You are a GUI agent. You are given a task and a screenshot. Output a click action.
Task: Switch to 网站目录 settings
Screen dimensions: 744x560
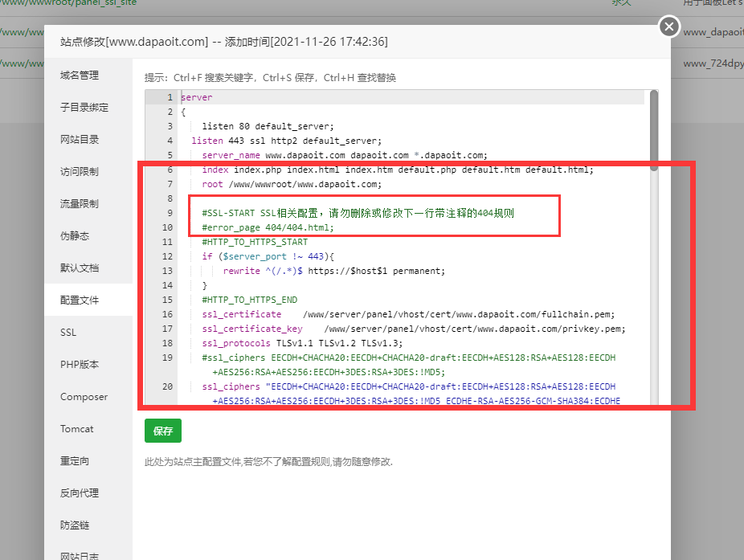pyautogui.click(x=80, y=140)
